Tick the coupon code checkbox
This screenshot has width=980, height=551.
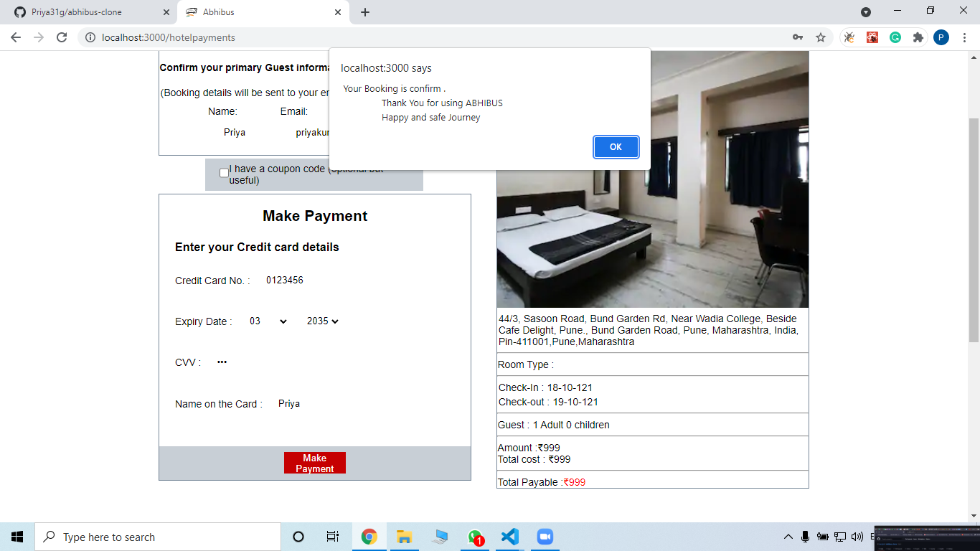point(224,173)
